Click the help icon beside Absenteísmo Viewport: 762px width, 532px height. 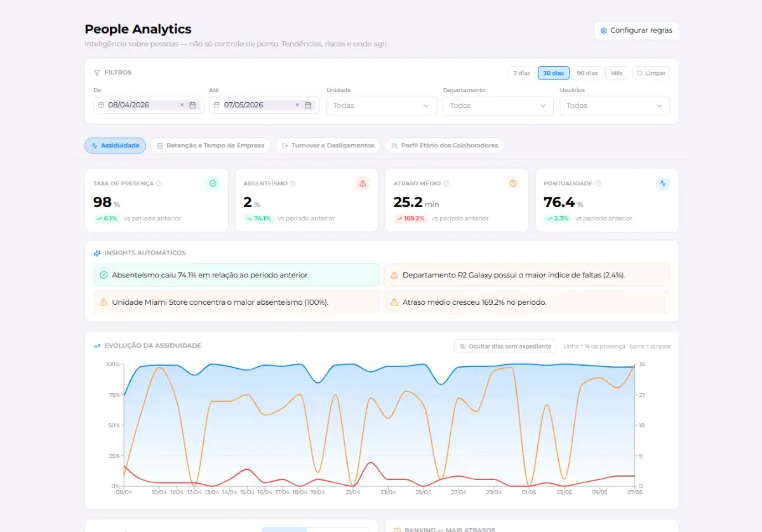tap(293, 183)
